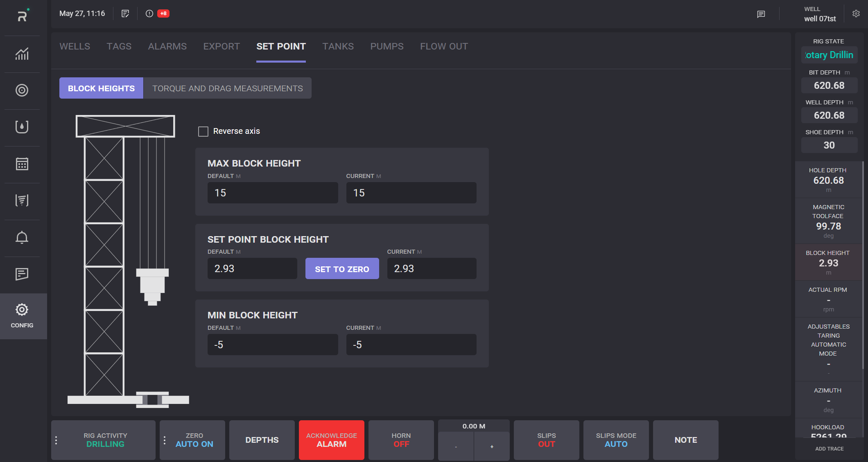Open the chat messages icon in top bar
Viewport: 868px width, 462px height.
(761, 14)
